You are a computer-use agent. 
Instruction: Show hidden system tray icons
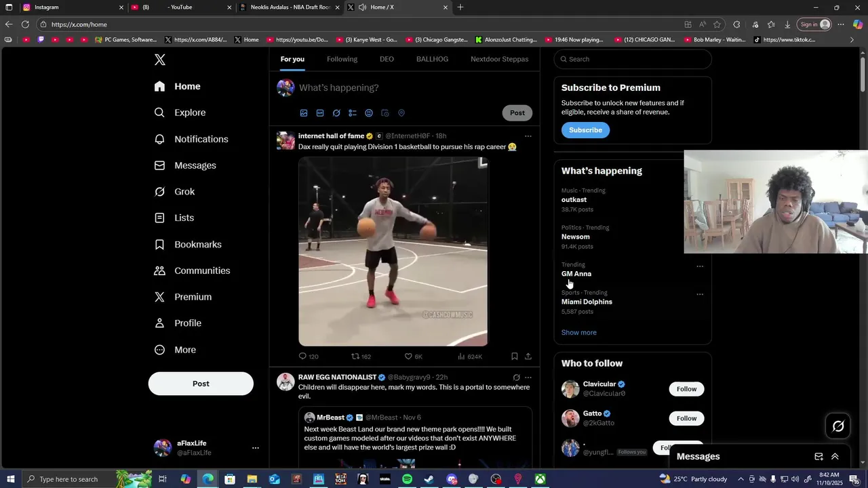pyautogui.click(x=741, y=479)
